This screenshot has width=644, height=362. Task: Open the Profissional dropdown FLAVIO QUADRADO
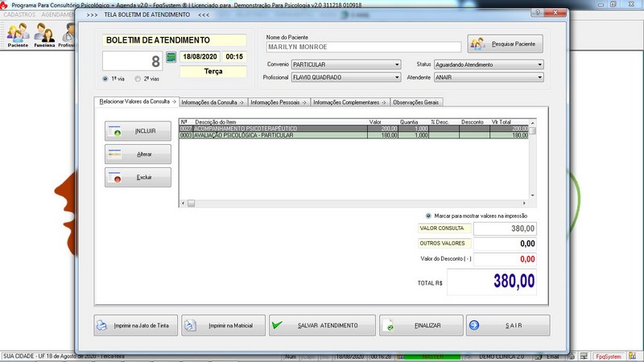tap(346, 77)
